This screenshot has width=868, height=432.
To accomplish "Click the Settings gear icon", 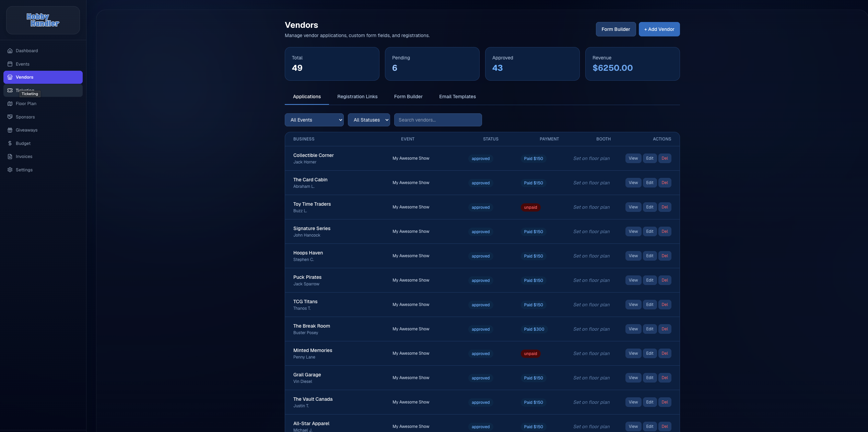I will [10, 170].
